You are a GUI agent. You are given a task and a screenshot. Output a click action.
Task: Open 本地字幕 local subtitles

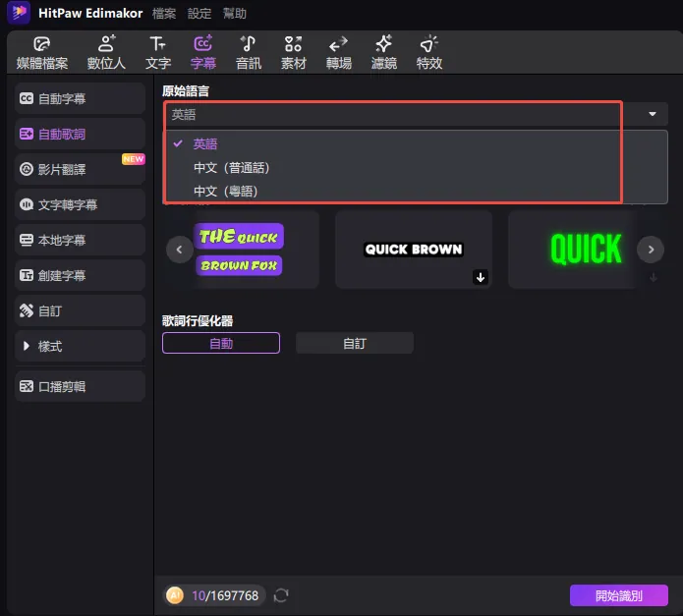pyautogui.click(x=81, y=240)
